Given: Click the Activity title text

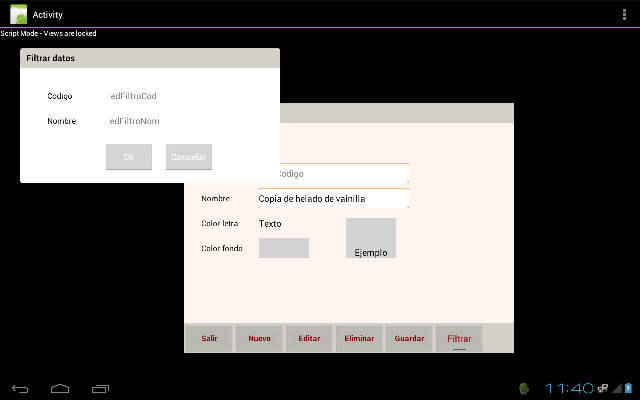Looking at the screenshot, I should coord(48,15).
